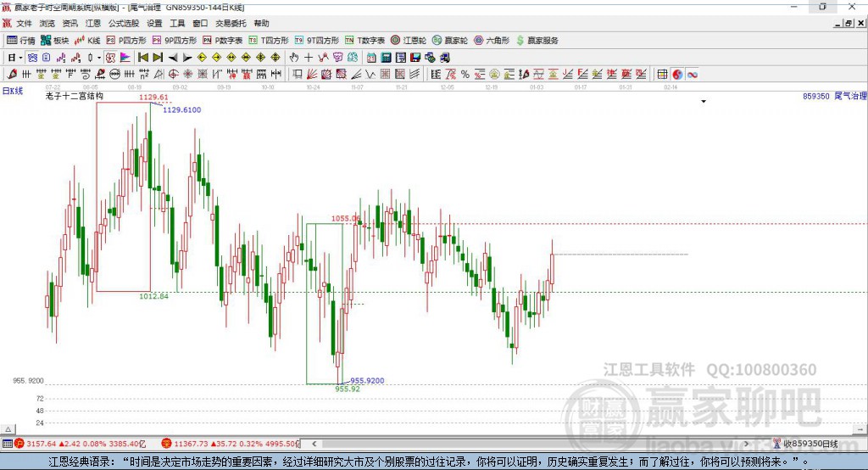
Task: Open the 9T四方形 tool
Action: tap(317, 41)
